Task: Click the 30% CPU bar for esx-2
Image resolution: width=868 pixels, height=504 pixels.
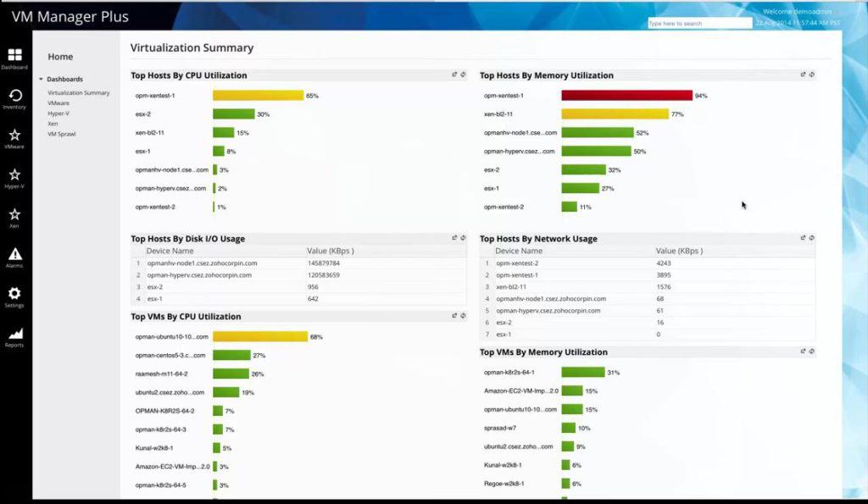Action: click(234, 114)
